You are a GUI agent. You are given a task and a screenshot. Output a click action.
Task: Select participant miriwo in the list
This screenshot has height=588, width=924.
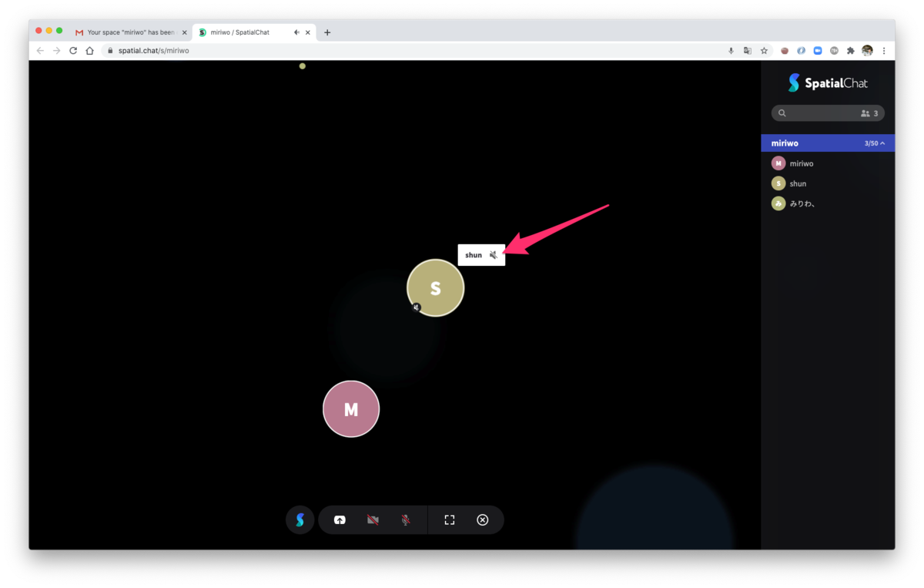[x=828, y=163]
